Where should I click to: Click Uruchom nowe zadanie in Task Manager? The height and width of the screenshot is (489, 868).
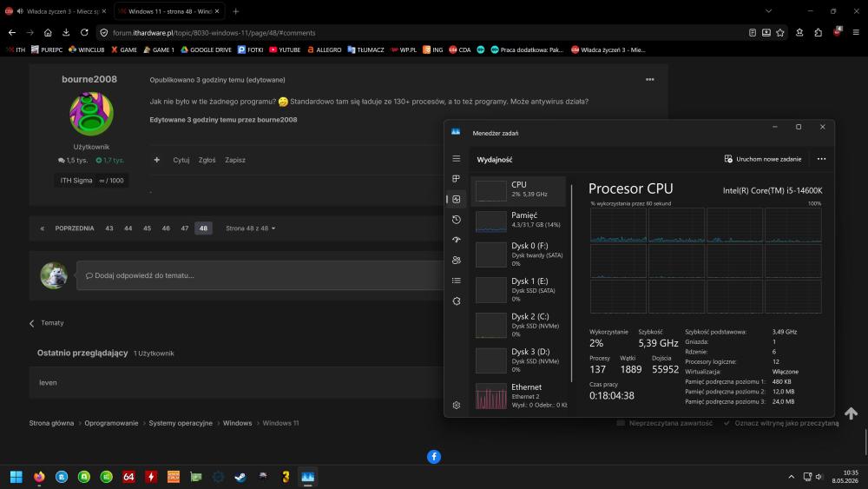pyautogui.click(x=763, y=159)
